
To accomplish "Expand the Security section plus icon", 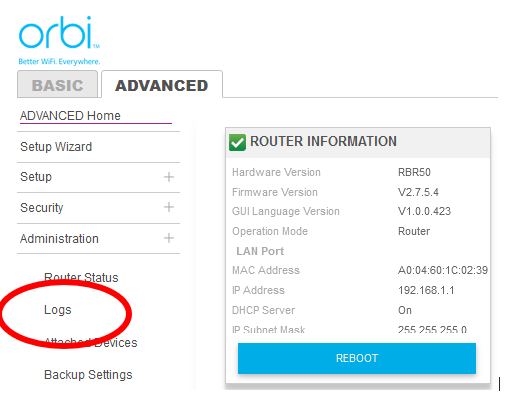I will (x=169, y=207).
